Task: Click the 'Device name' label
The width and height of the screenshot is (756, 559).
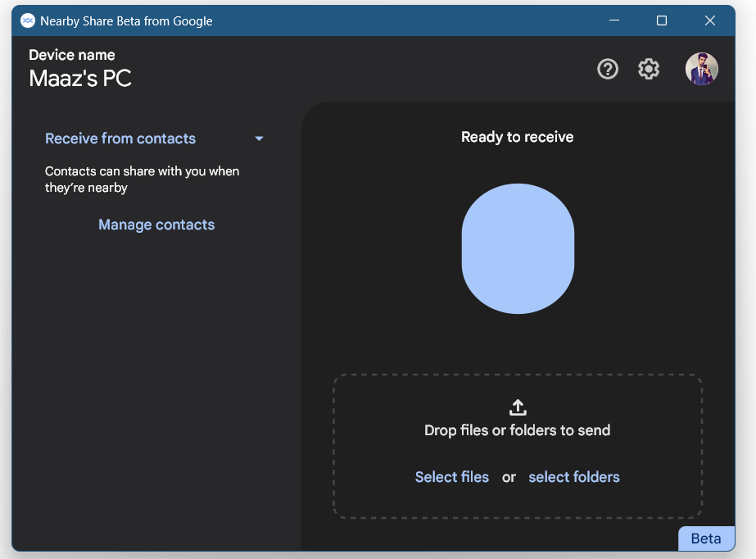Action: pos(72,55)
